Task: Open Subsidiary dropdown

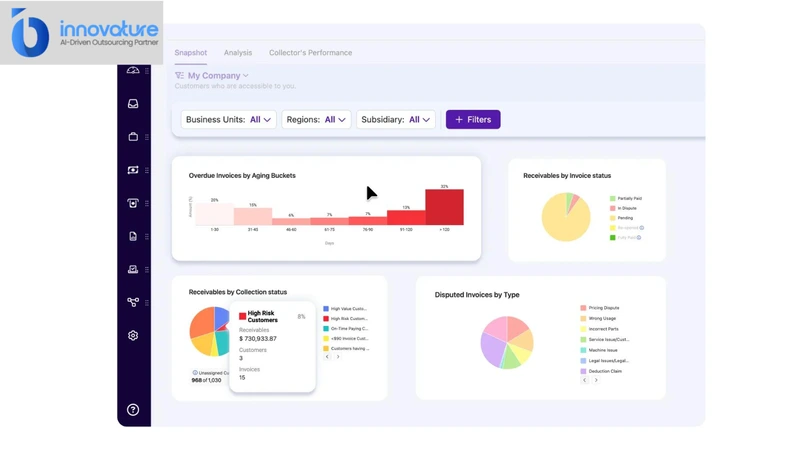Action: point(396,119)
